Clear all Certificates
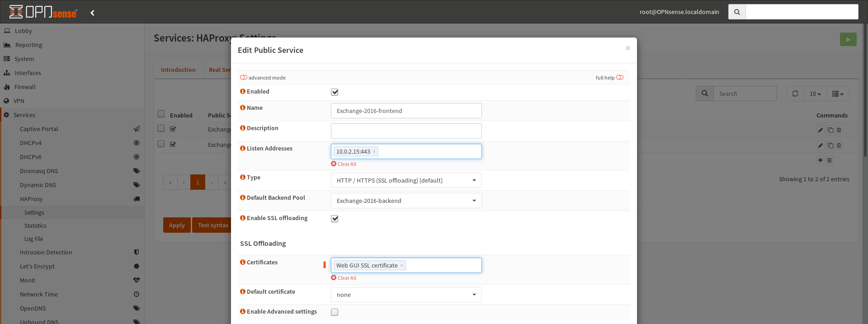This screenshot has width=868, height=324. pyautogui.click(x=344, y=278)
